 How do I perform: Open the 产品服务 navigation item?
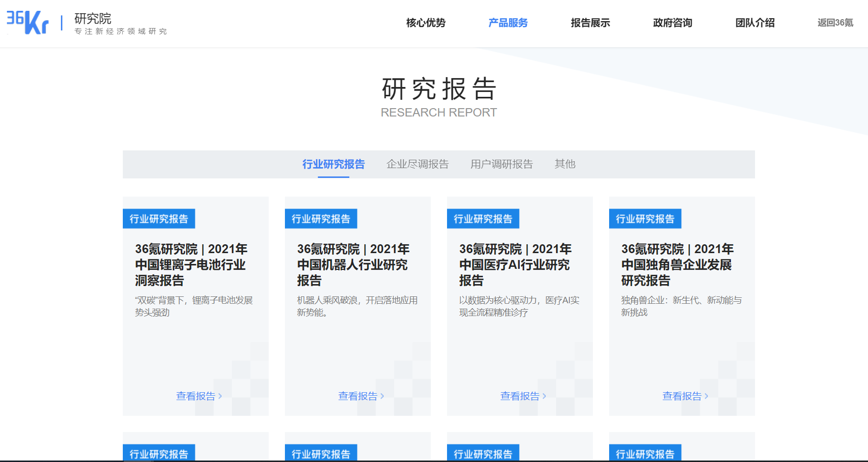508,23
